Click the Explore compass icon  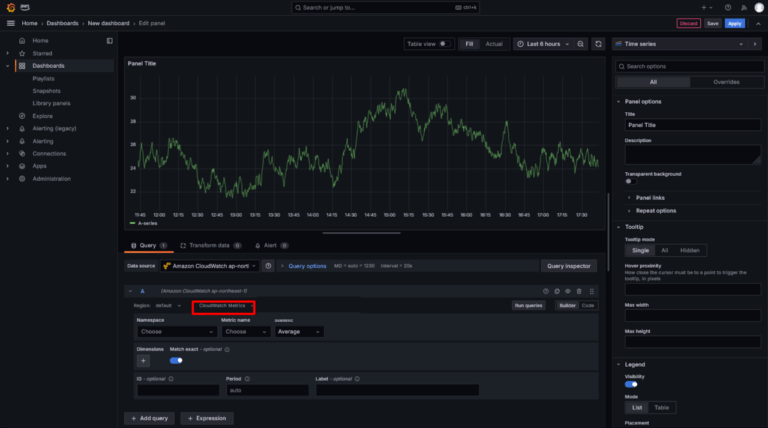(x=22, y=116)
